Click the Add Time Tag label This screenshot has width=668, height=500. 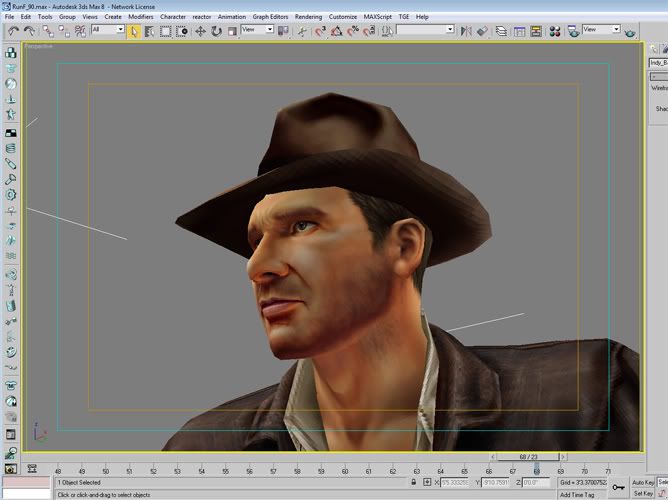pyautogui.click(x=576, y=494)
